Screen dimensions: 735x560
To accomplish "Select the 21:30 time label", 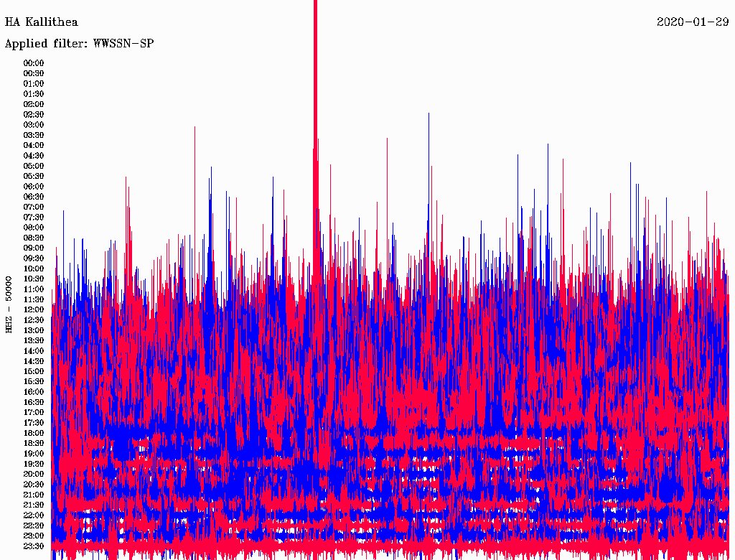I will point(34,505).
